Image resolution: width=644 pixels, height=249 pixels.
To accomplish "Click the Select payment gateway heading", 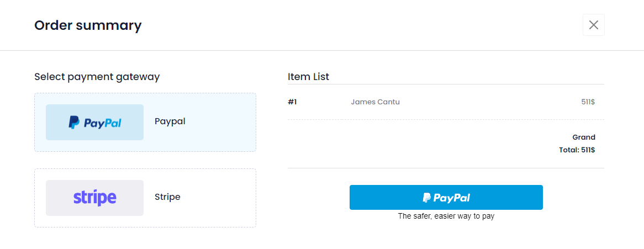I will tap(97, 77).
